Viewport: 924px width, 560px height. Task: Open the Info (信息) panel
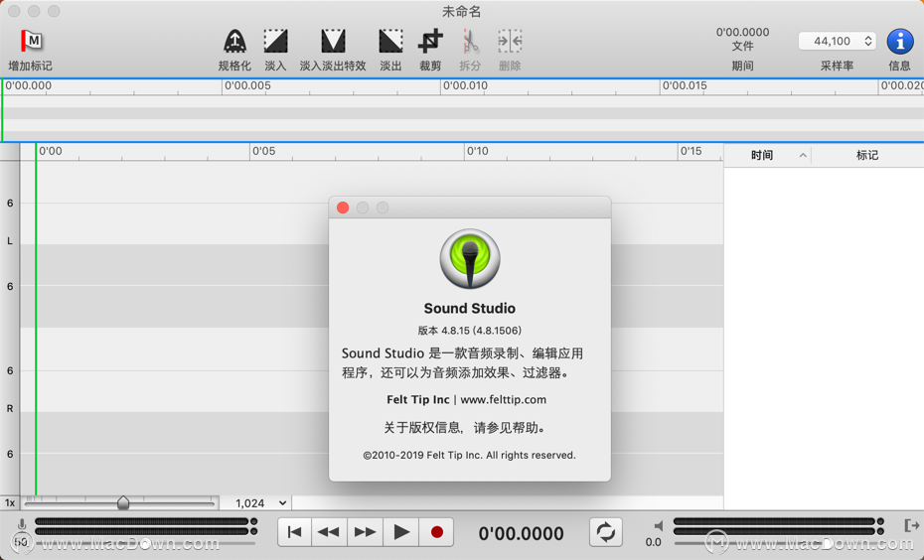pyautogui.click(x=900, y=42)
